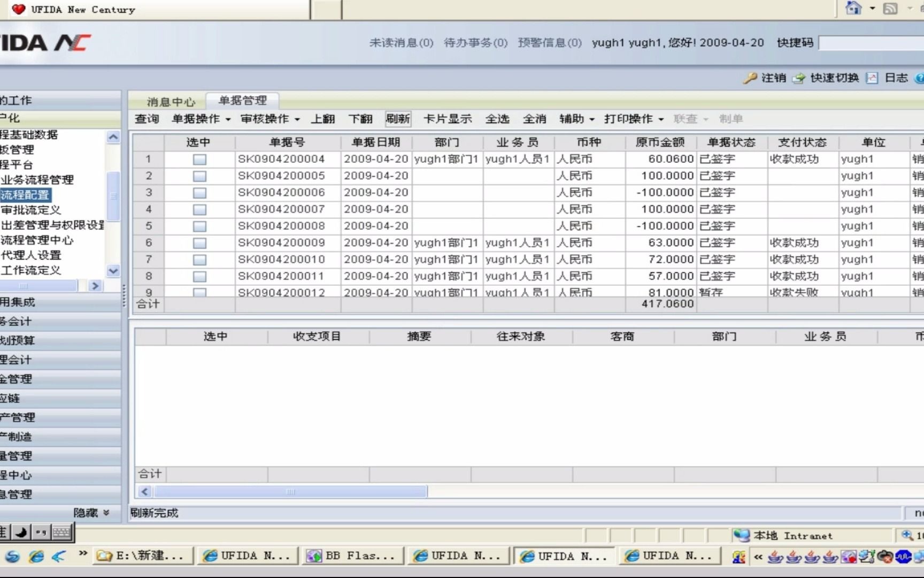Click 上翻 page-up button
924x578 pixels.
point(323,119)
